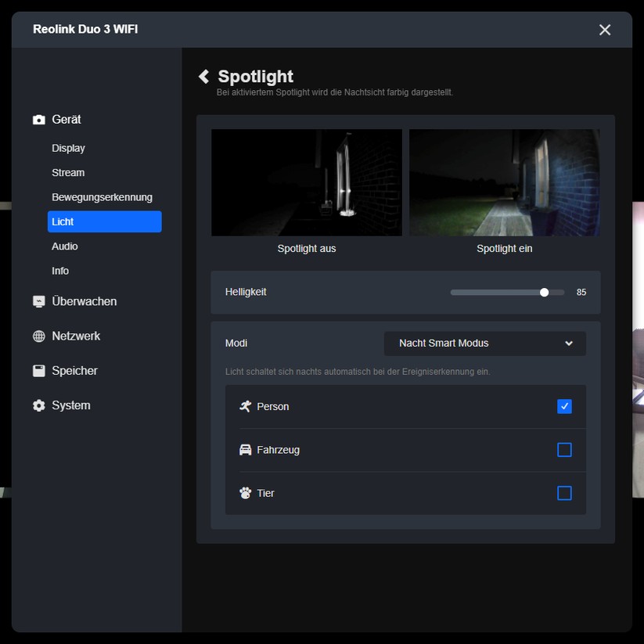Click the Tier paw icon
The width and height of the screenshot is (644, 644).
click(x=246, y=493)
